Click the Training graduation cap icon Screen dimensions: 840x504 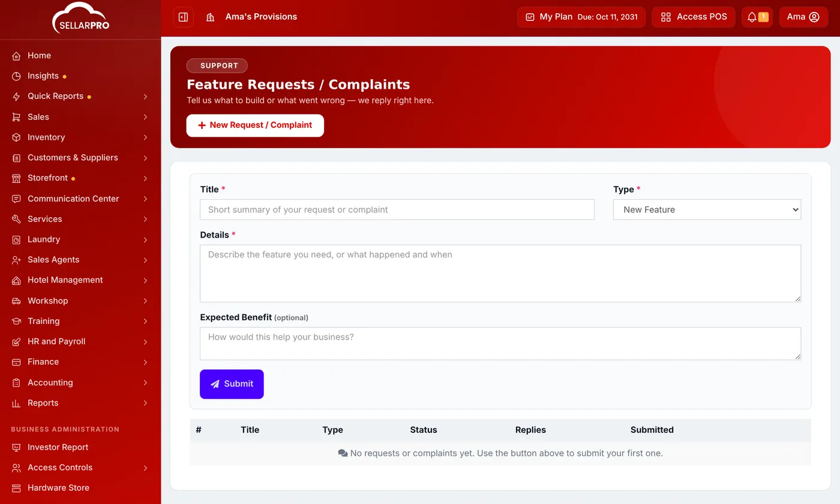(16, 321)
